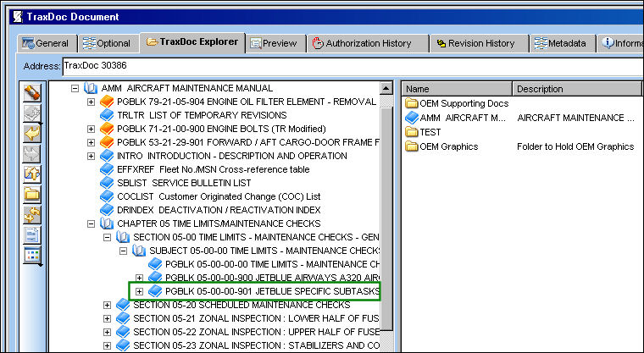The width and height of the screenshot is (644, 353).
Task: Select DRINDEX DEACTIVATION / REACTIVATION INDEX
Action: click(x=219, y=210)
